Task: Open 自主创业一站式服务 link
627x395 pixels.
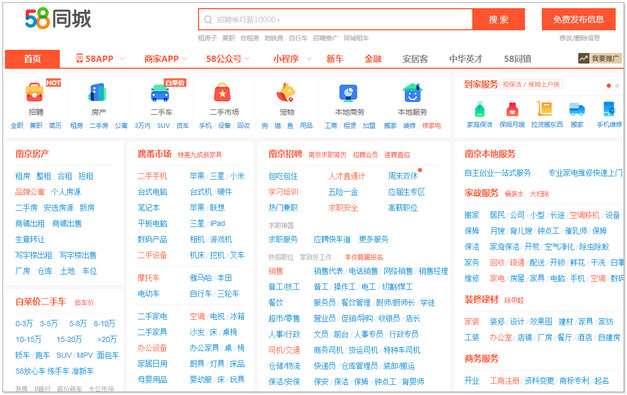Action: 498,173
